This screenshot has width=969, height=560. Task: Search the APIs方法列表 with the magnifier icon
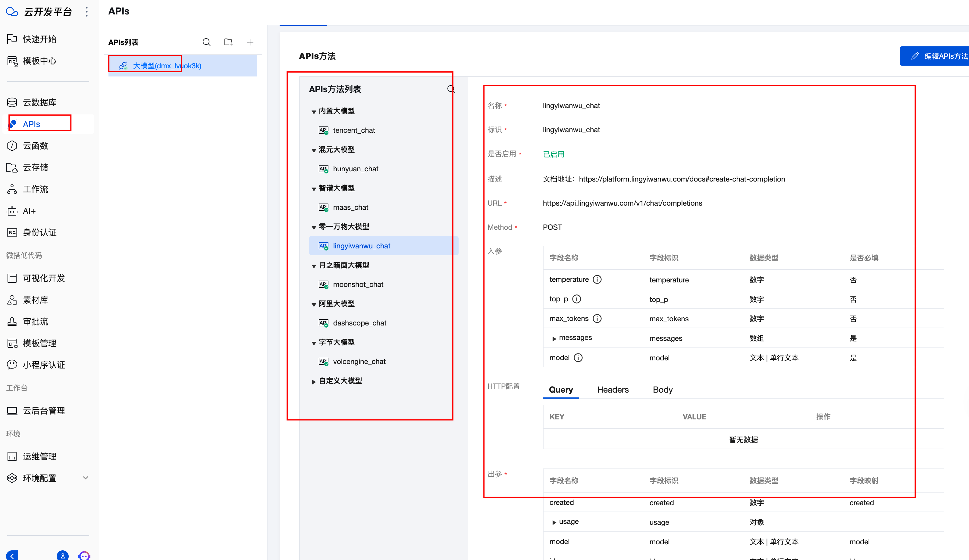point(451,89)
